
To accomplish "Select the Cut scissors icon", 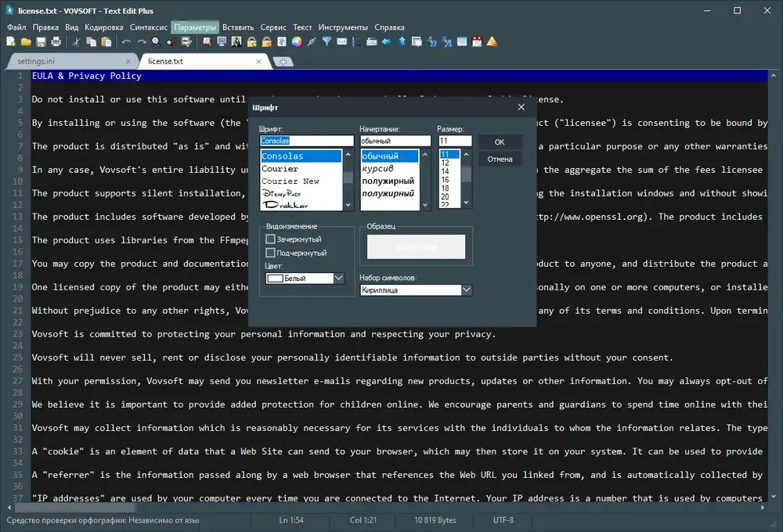I will pos(76,42).
